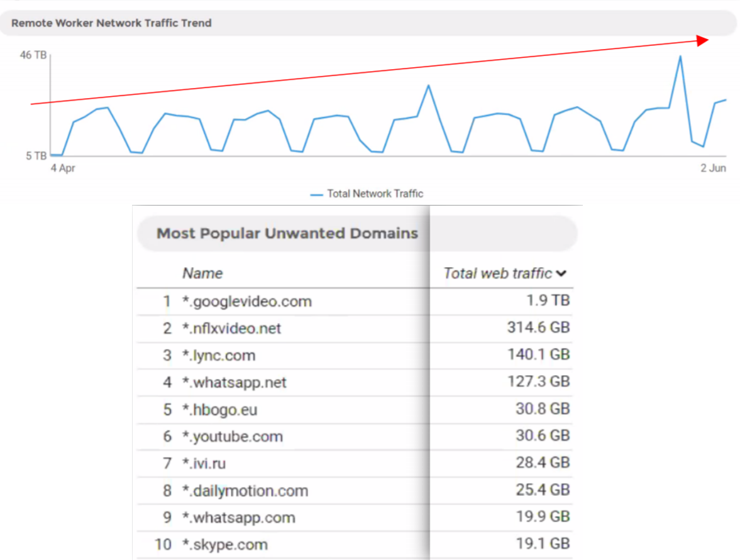Open the *.dailymotion.com domain

(245, 491)
